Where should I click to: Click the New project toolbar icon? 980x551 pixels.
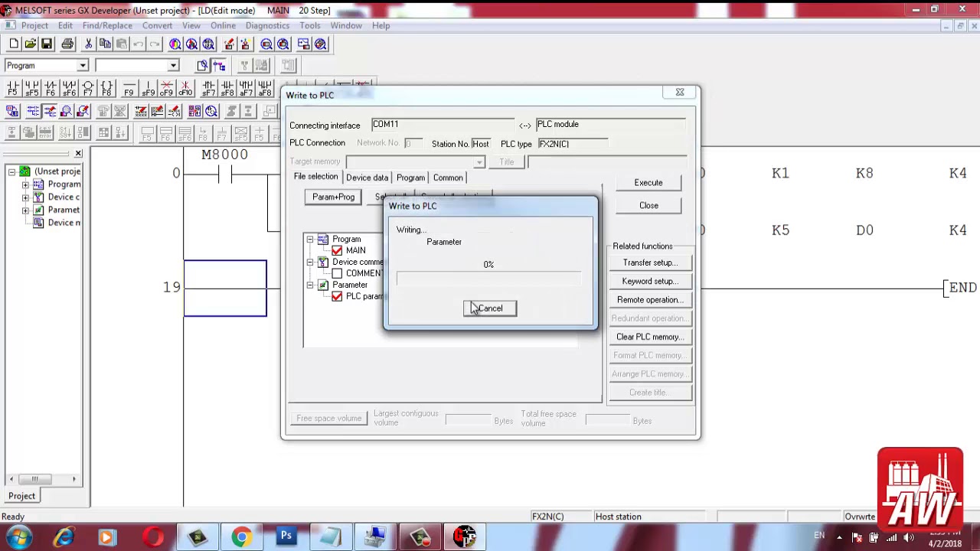click(x=14, y=44)
